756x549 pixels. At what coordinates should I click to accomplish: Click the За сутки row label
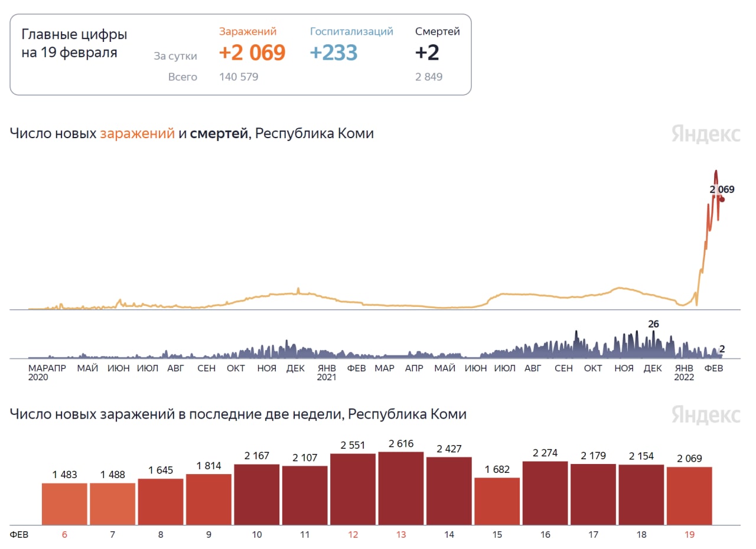coord(175,57)
